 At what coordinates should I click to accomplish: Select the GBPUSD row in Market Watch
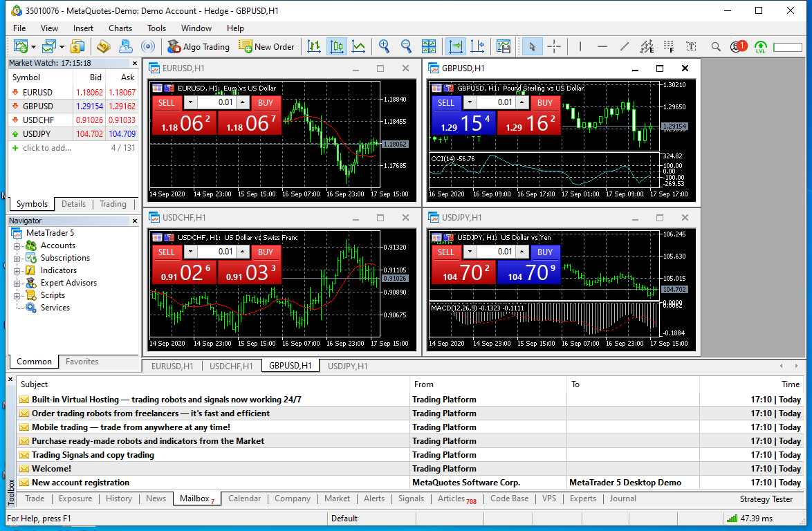(x=73, y=106)
